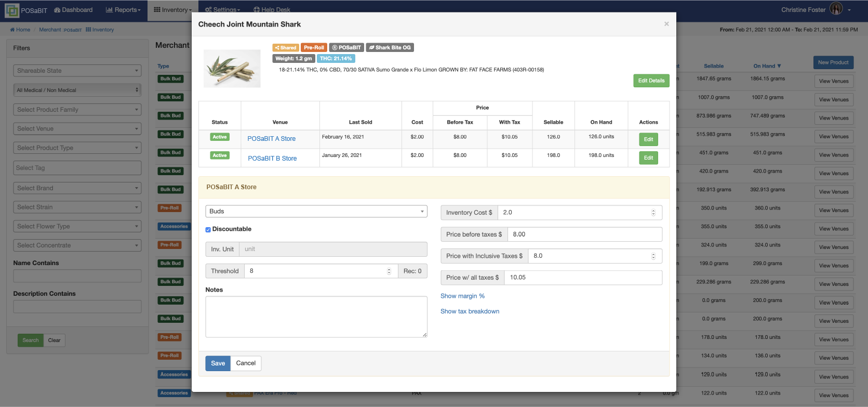This screenshot has height=407, width=868.
Task: Click Edit for POSaBIT A Store row
Action: 648,139
